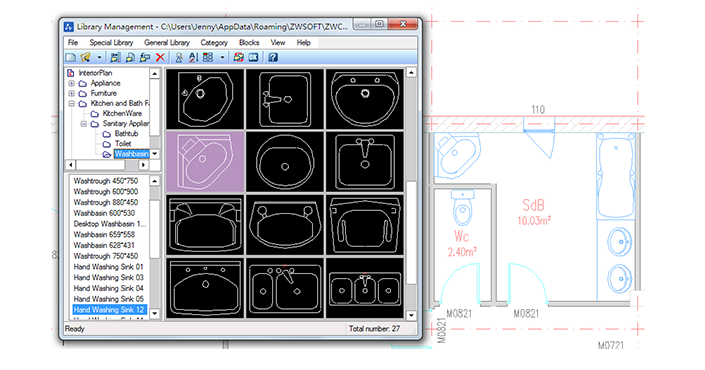Click the A-Z sort icon in toolbar

click(193, 57)
